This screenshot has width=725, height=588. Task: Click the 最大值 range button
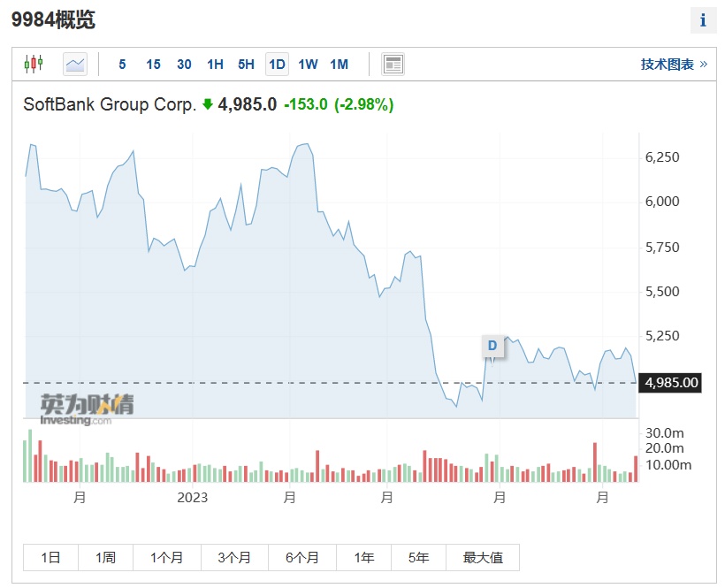point(483,557)
